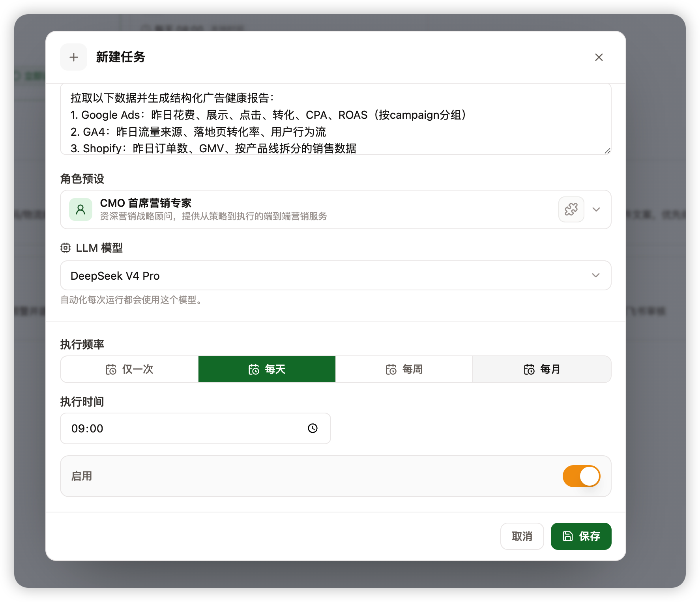The width and height of the screenshot is (700, 602).
Task: Select the 每月 frequency option
Action: [542, 369]
